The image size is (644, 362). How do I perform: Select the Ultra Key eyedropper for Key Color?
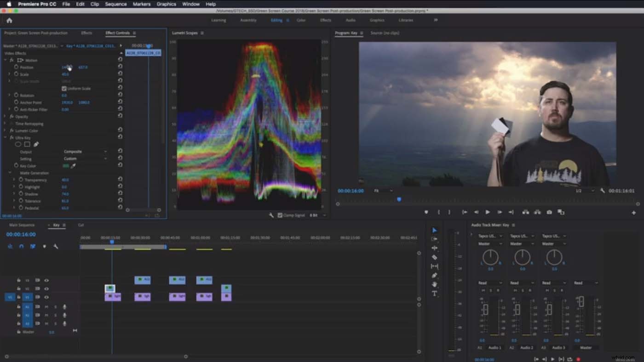[x=74, y=166]
